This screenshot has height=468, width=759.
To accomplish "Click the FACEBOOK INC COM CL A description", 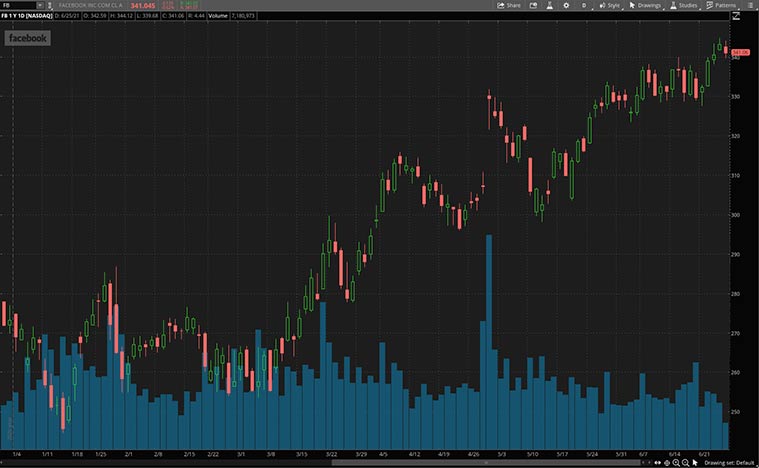I will (91, 5).
